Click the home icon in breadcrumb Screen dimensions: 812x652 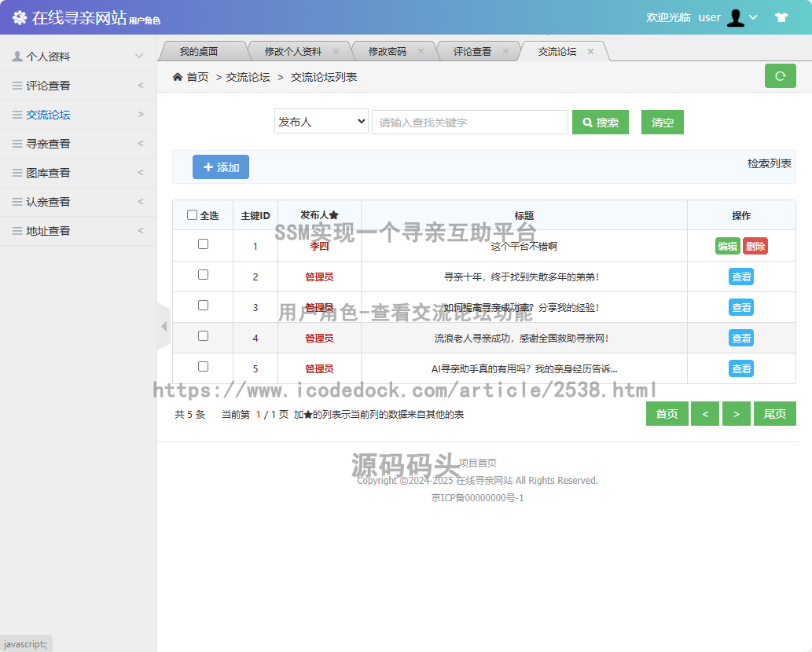pos(178,77)
